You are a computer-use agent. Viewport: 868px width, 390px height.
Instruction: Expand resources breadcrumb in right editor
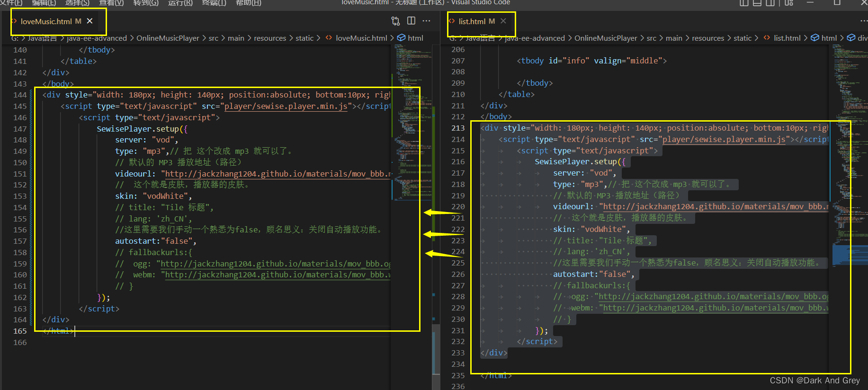[x=708, y=38]
